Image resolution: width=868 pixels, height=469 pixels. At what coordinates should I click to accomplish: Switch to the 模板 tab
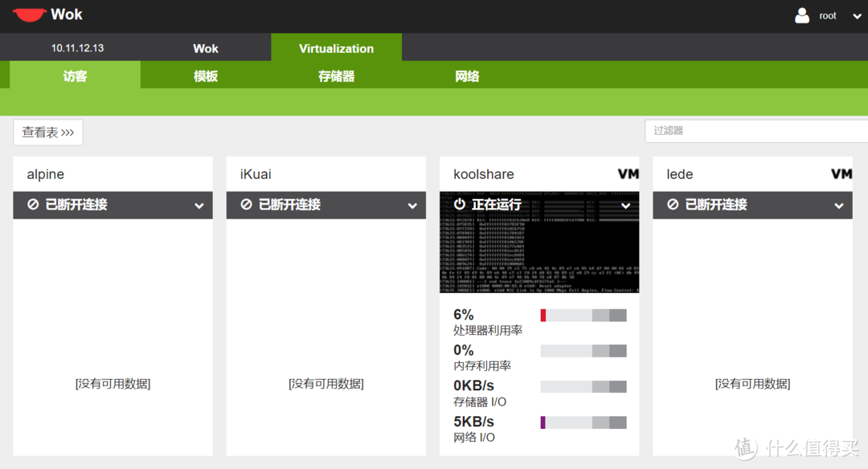(x=206, y=76)
